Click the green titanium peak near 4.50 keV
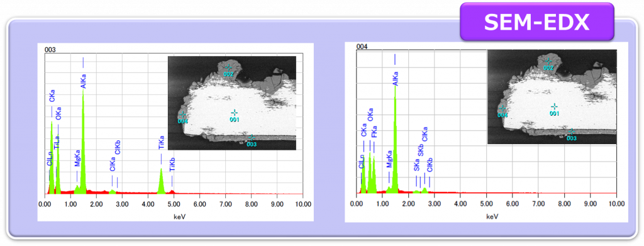The height and width of the screenshot is (246, 644). pyautogui.click(x=161, y=181)
